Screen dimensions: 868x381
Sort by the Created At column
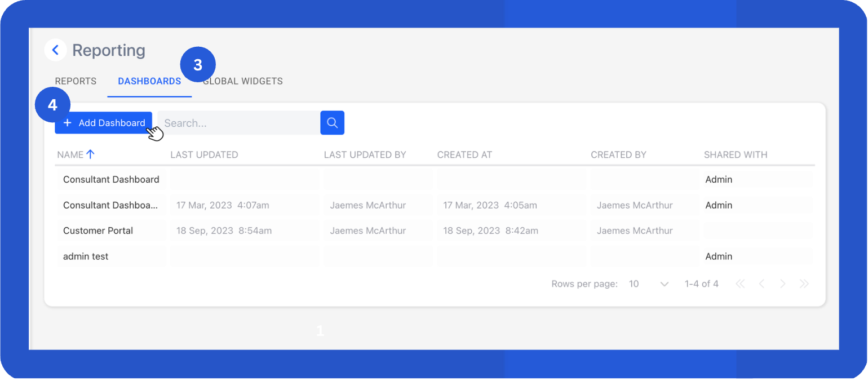pyautogui.click(x=464, y=154)
